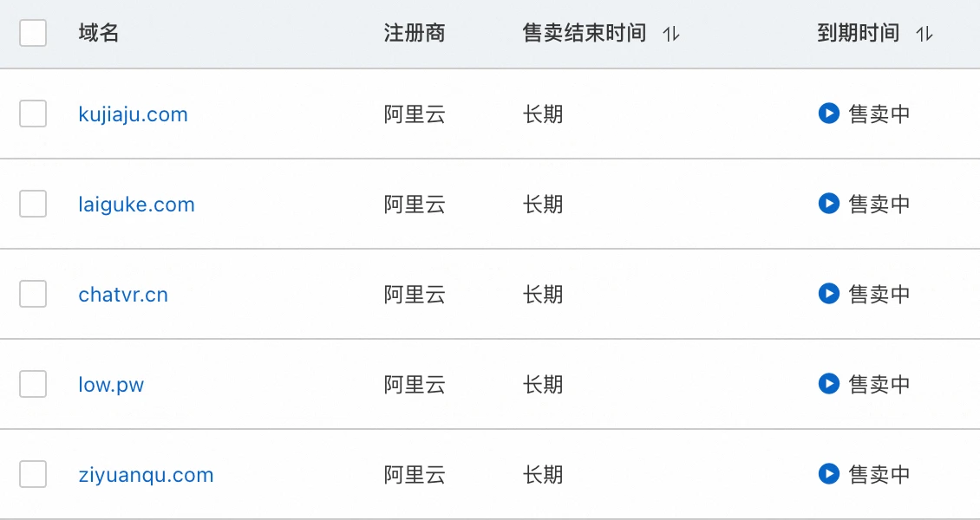980x520 pixels.
Task: Click the low.pw domain link
Action: click(111, 385)
